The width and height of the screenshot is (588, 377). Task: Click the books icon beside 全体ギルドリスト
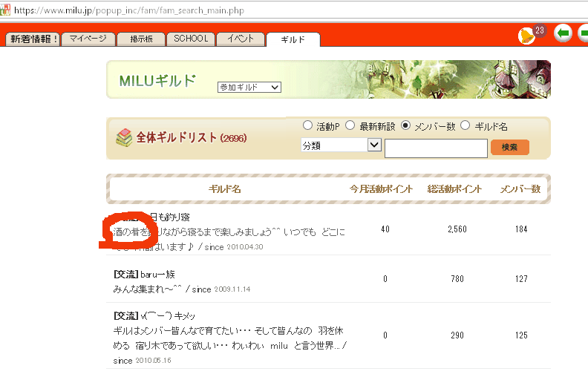[x=123, y=138]
